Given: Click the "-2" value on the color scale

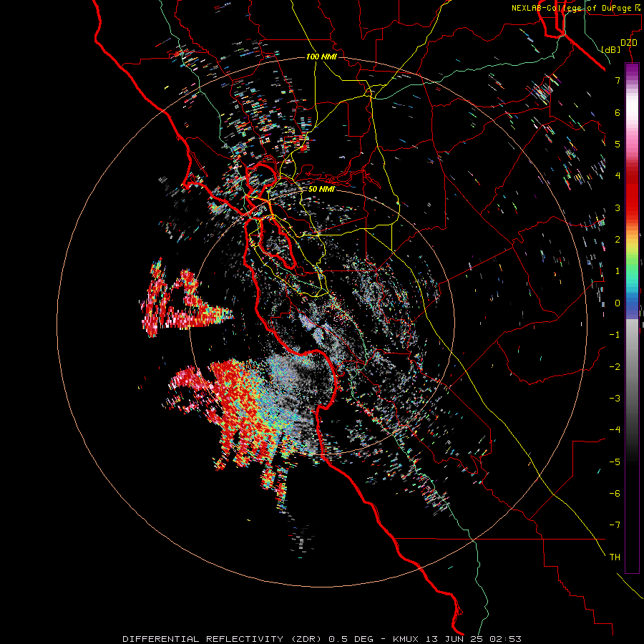Looking at the screenshot, I should [x=615, y=367].
